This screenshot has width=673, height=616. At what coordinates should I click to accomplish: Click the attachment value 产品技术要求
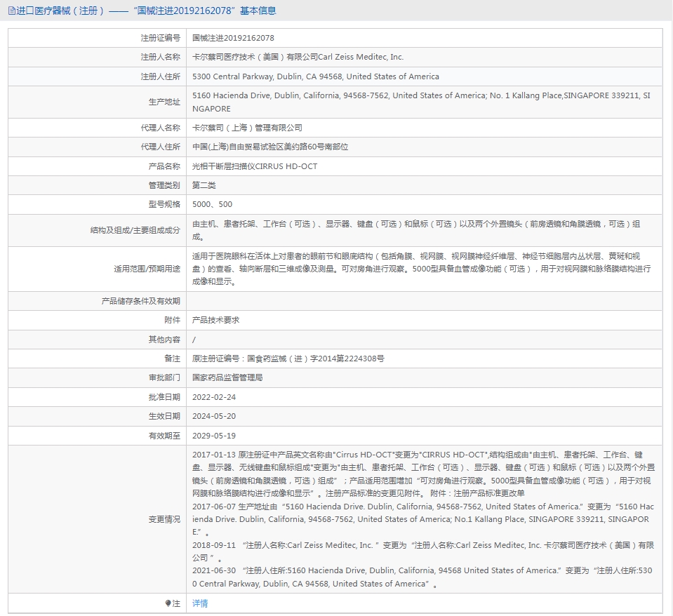click(x=216, y=320)
